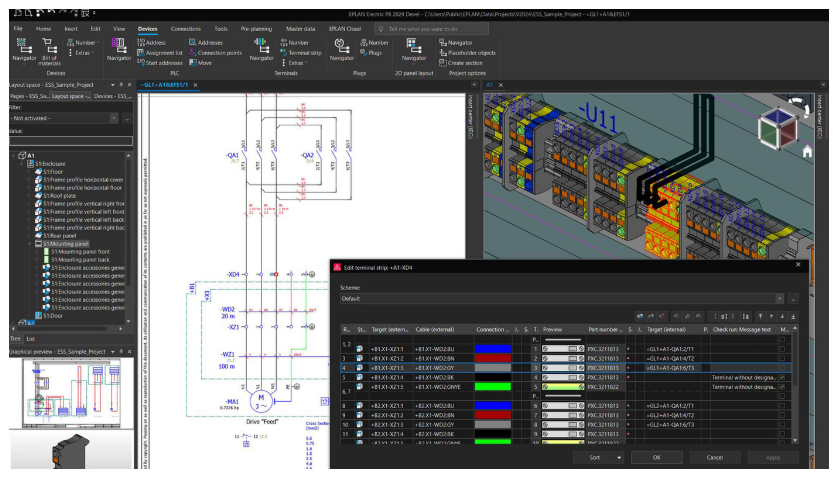
Task: Click the Cancel button
Action: coord(714,456)
